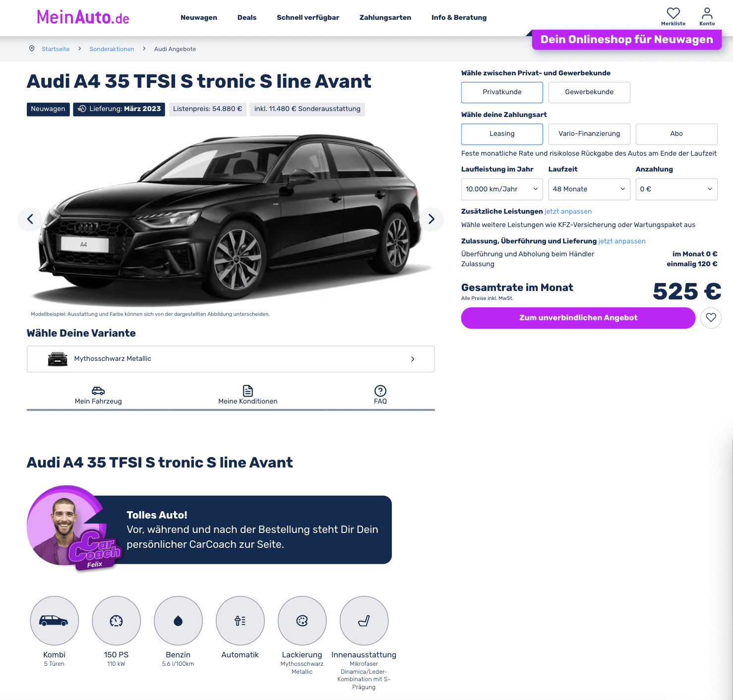The width and height of the screenshot is (733, 700).
Task: Select Privatkunde customer type
Action: coord(502,92)
